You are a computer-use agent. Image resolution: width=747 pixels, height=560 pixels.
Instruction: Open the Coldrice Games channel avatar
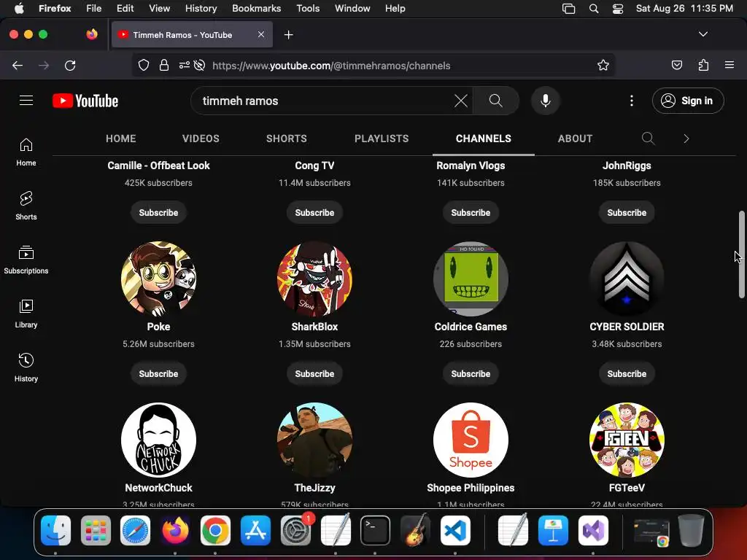pos(471,279)
